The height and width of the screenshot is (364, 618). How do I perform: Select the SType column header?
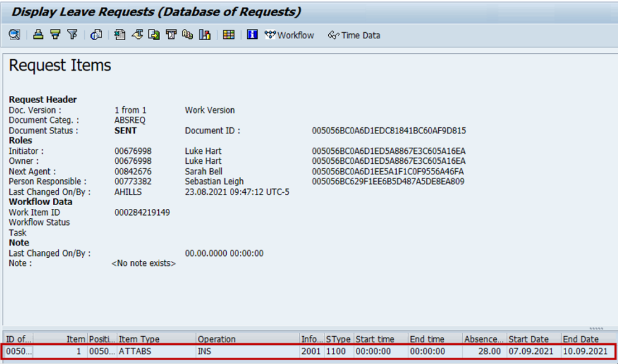point(339,339)
